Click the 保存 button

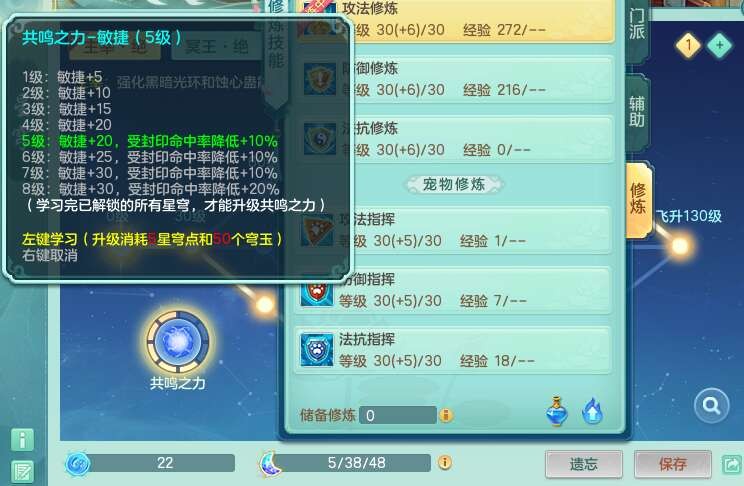pos(672,464)
